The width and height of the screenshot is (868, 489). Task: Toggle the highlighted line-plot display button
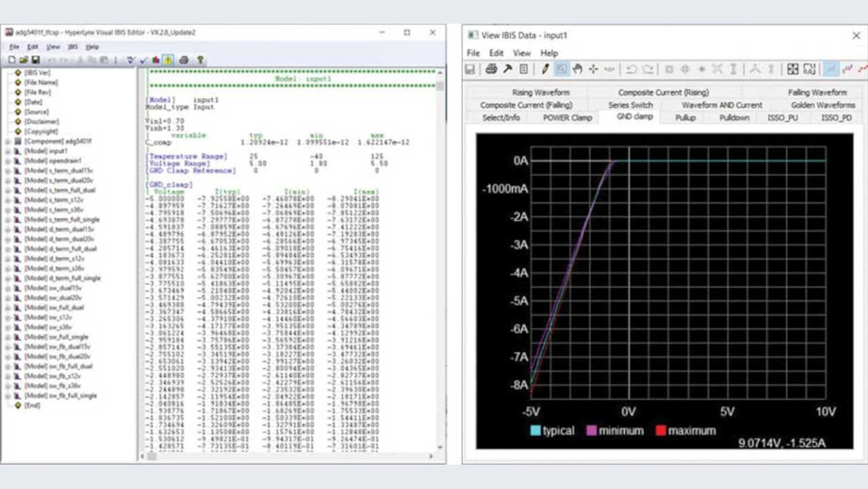pyautogui.click(x=830, y=69)
